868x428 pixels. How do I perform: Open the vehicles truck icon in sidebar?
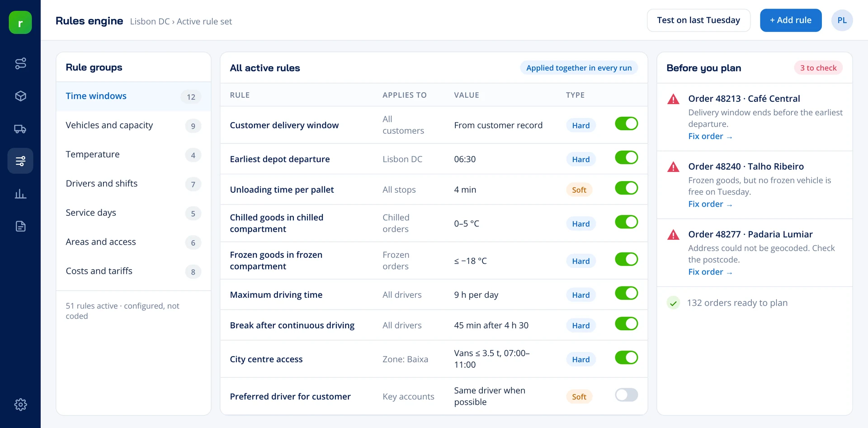click(x=20, y=129)
